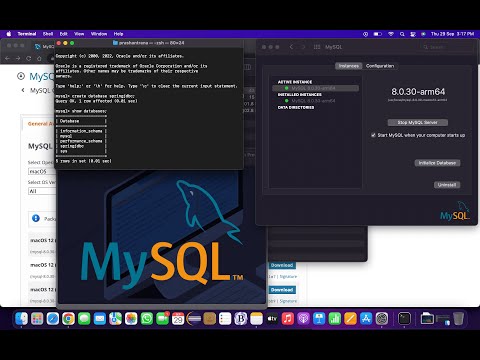480x360 pixels.
Task: Go back in MySQL preferences window
Action: pos(291,47)
